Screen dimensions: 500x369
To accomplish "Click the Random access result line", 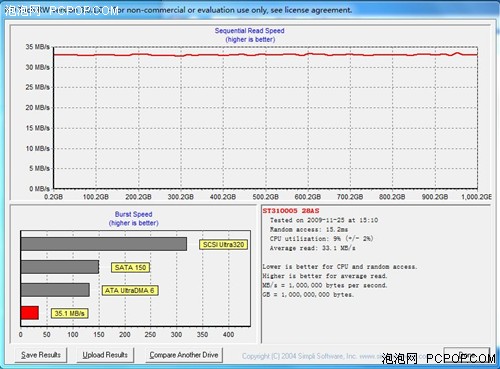I will click(309, 229).
